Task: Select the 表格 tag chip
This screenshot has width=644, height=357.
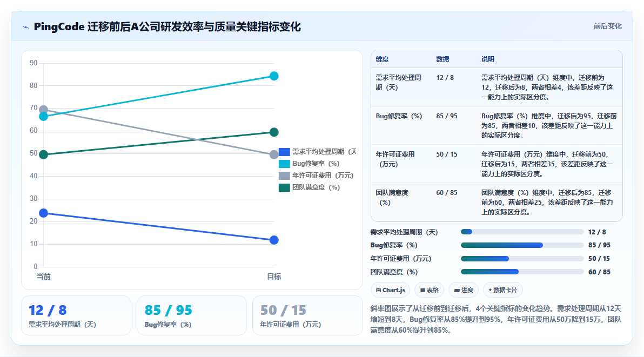Action: (x=429, y=290)
